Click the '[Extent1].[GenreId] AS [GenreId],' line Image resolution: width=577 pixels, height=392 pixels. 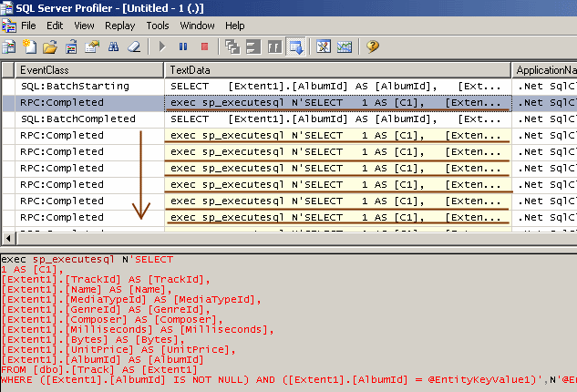(x=106, y=310)
